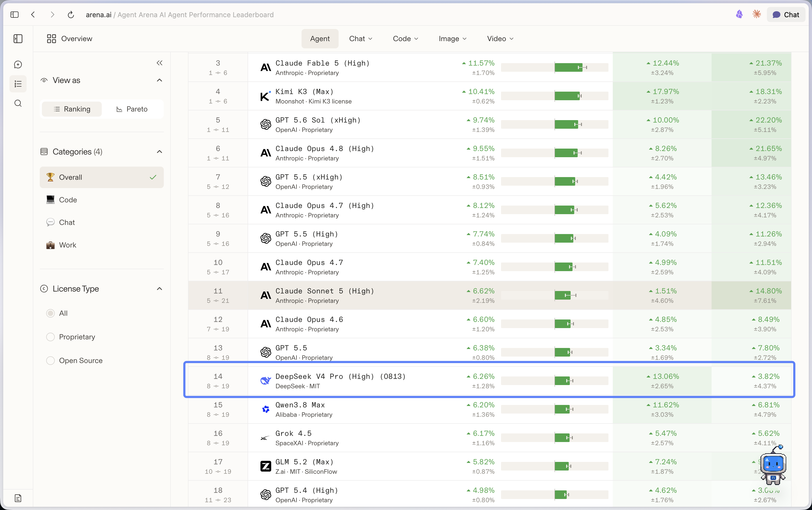Click the 13.06% cell in the DeepSeek row
This screenshot has height=510, width=812.
coord(662,381)
